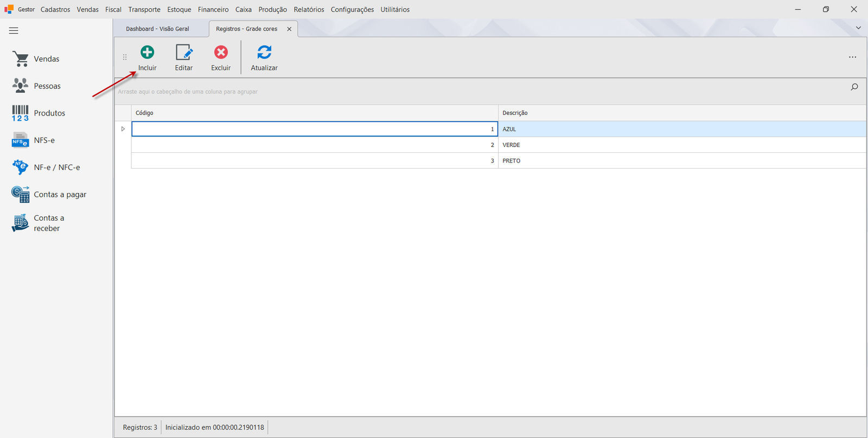
Task: Sort by the Código column header
Action: (x=315, y=113)
